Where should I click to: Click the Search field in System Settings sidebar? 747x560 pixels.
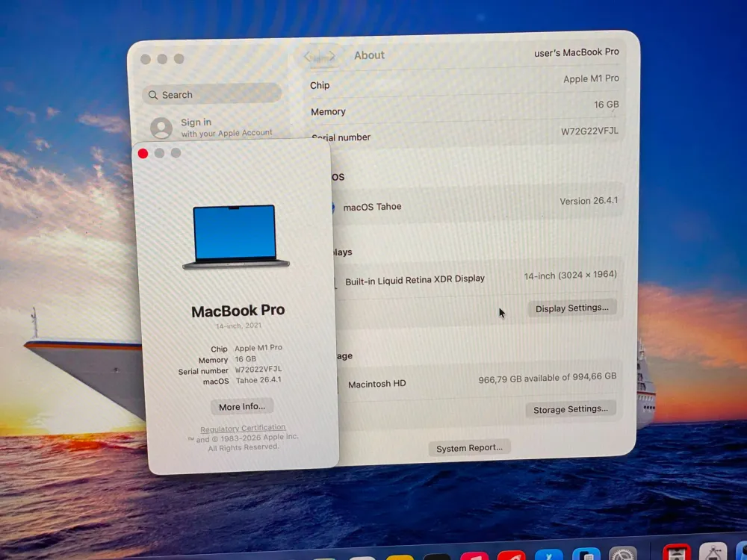pos(212,94)
